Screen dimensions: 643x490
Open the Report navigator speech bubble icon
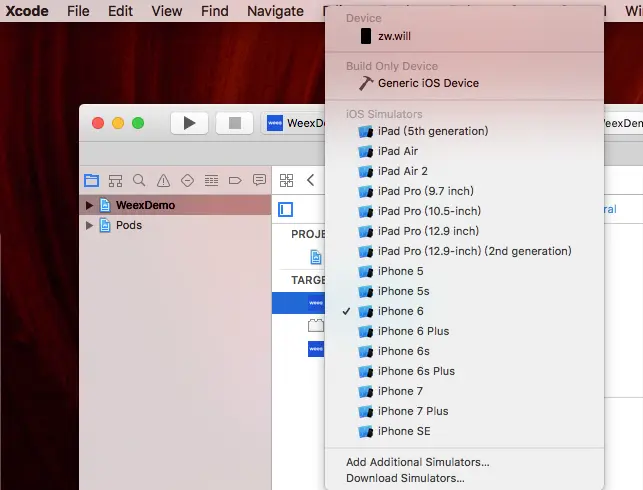(x=259, y=180)
